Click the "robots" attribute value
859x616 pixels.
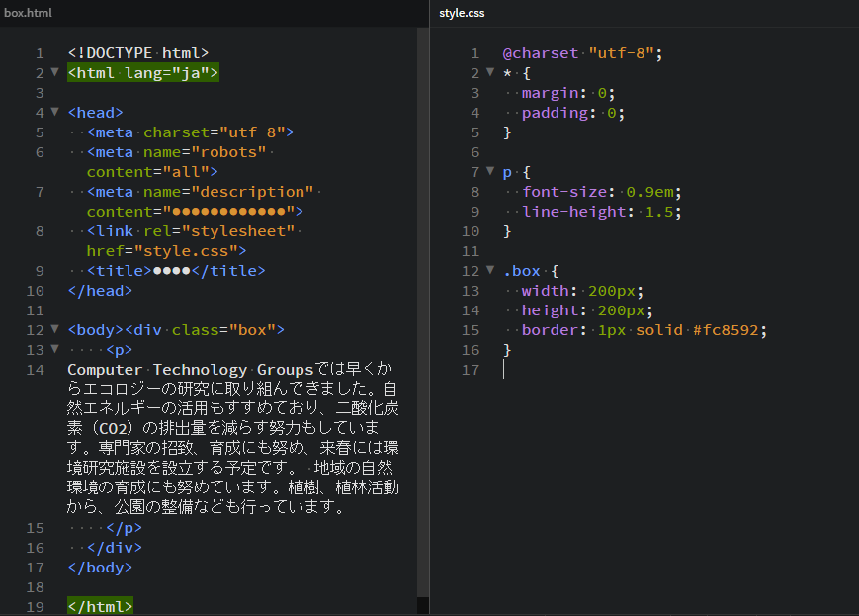[228, 152]
